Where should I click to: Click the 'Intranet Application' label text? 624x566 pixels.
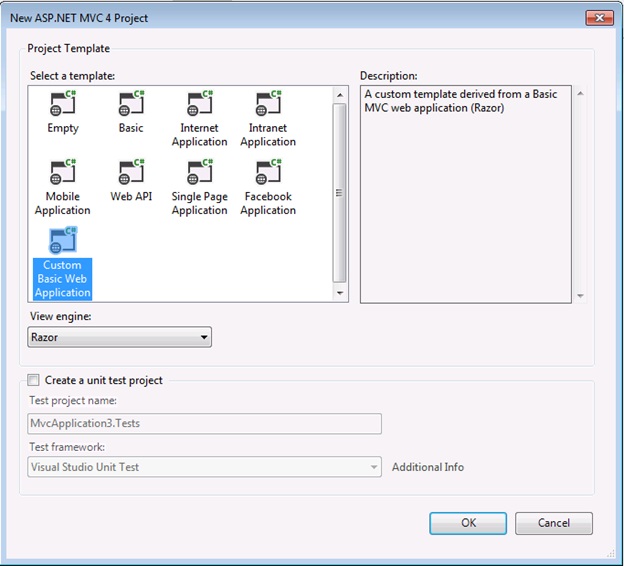pos(268,135)
